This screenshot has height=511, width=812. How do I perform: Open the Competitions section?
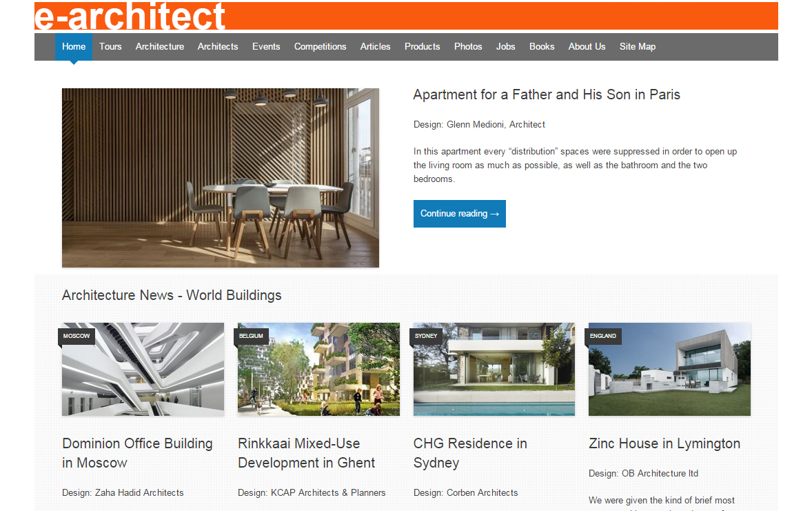(x=320, y=47)
